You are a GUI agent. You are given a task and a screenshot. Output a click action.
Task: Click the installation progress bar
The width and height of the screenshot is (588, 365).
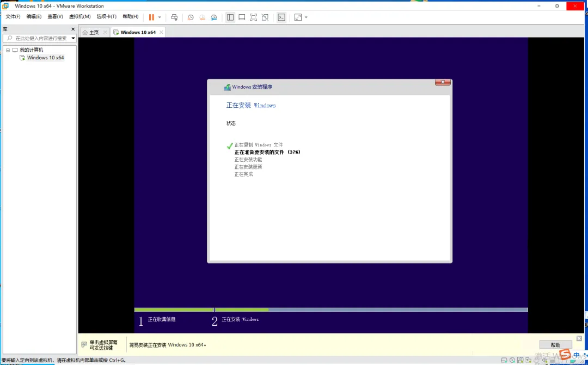click(331, 310)
